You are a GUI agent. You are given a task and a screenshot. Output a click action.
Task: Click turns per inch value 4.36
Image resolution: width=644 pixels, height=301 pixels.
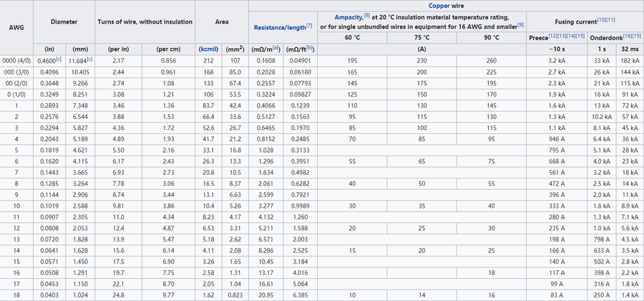[118, 128]
